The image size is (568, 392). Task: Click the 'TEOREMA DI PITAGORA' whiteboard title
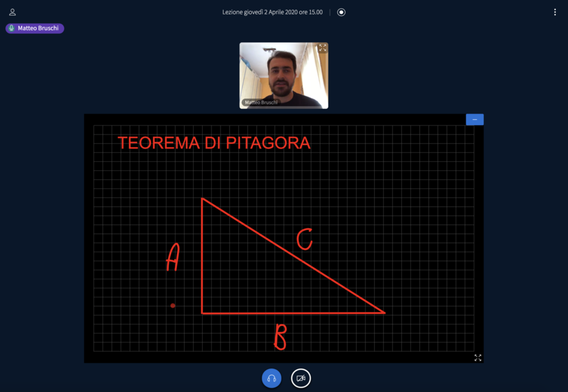click(214, 143)
